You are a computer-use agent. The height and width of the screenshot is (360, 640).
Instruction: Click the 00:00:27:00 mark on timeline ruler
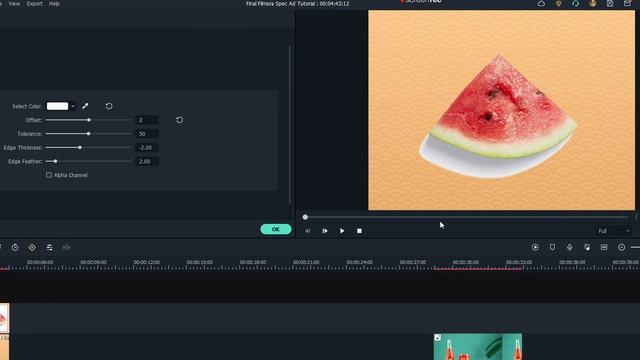(413, 262)
